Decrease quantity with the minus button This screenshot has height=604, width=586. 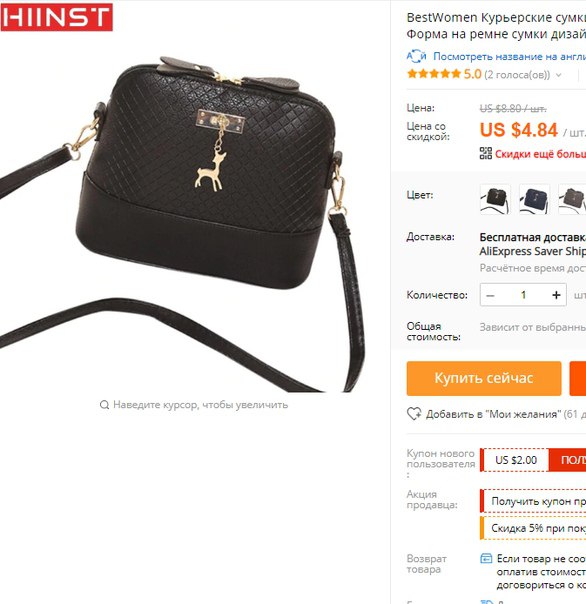click(x=490, y=295)
